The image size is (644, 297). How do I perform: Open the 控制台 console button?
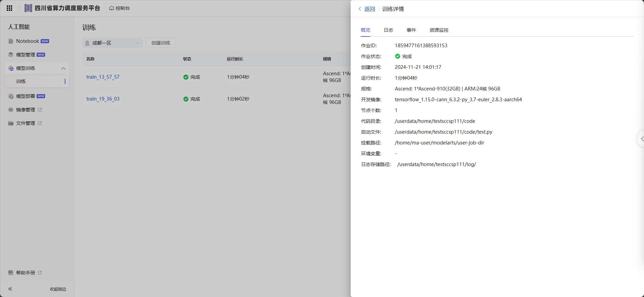(119, 8)
